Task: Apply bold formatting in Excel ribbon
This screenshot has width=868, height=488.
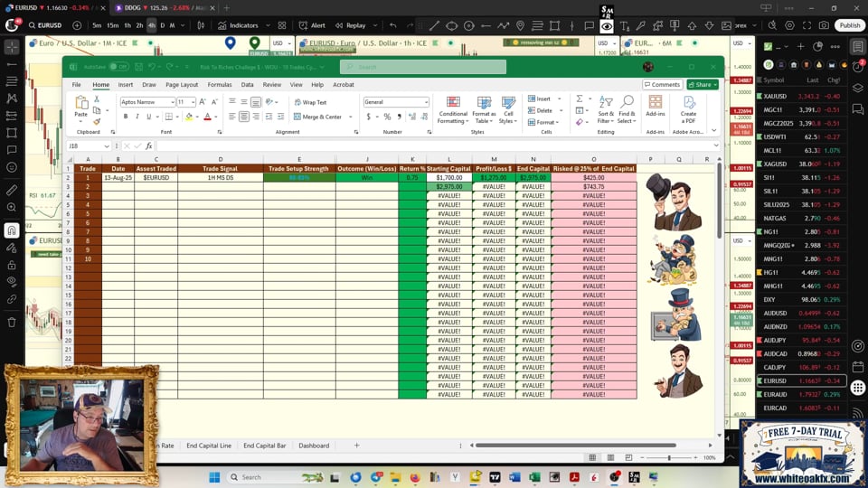Action: (x=126, y=117)
